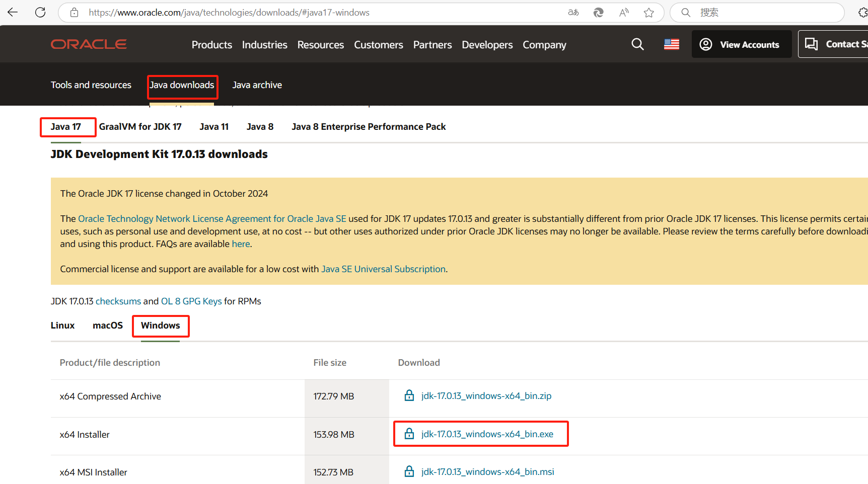Open the Java SE Universal Subscription link
This screenshot has width=868, height=484.
pyautogui.click(x=383, y=269)
